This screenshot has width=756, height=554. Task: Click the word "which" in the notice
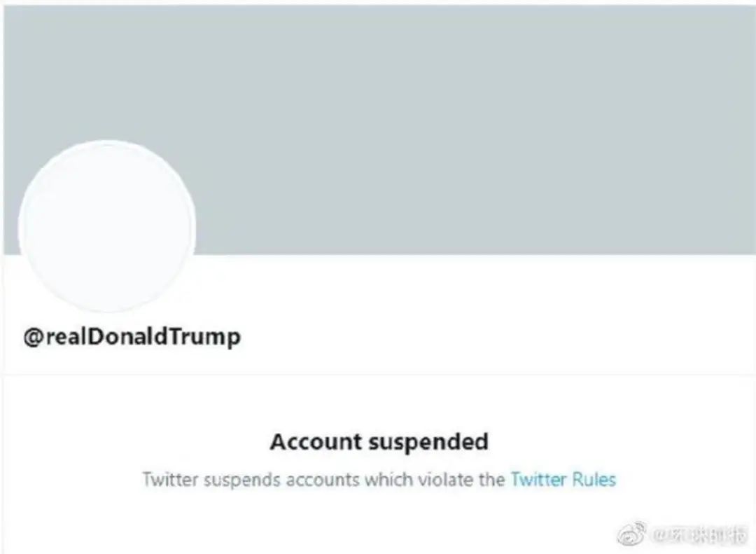click(x=381, y=480)
